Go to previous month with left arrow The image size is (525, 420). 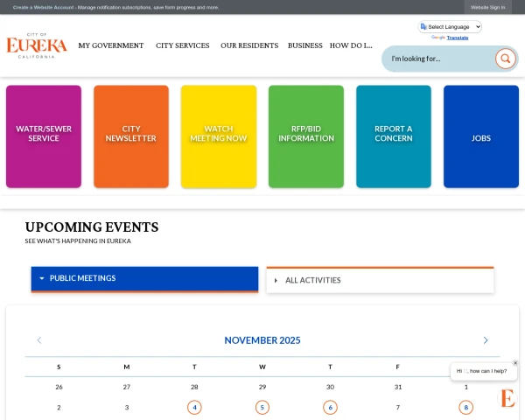(39, 340)
